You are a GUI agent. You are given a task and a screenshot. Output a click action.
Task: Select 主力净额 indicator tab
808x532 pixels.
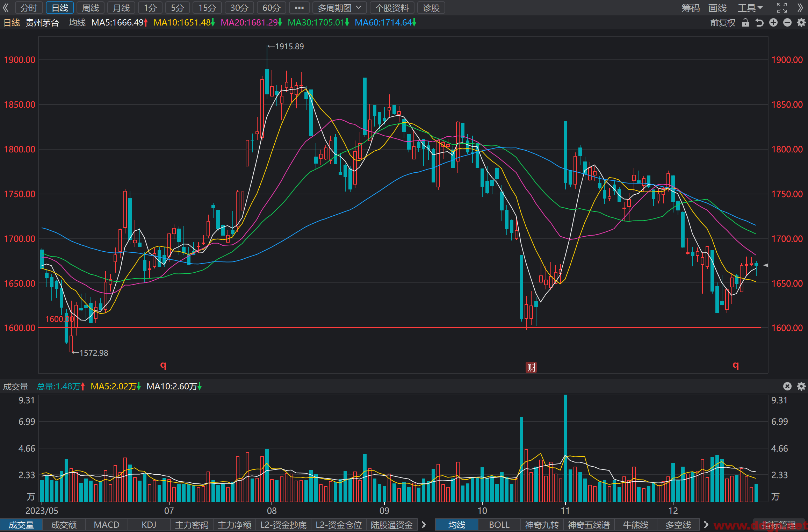(235, 525)
